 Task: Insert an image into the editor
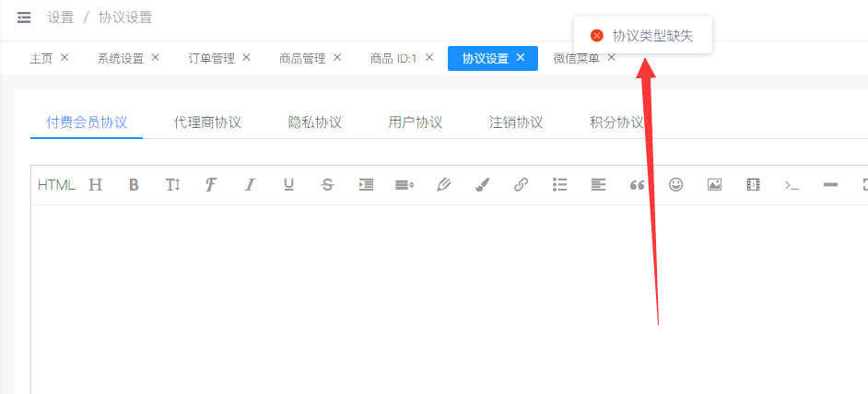click(714, 185)
